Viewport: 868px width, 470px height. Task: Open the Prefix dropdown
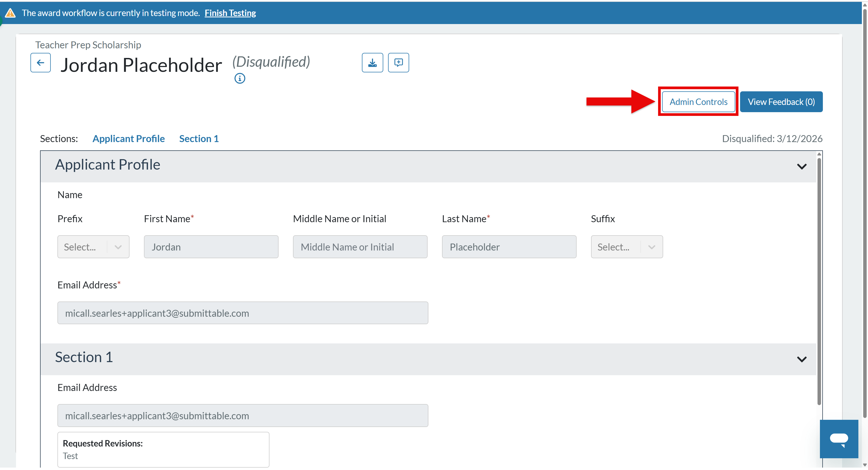93,247
